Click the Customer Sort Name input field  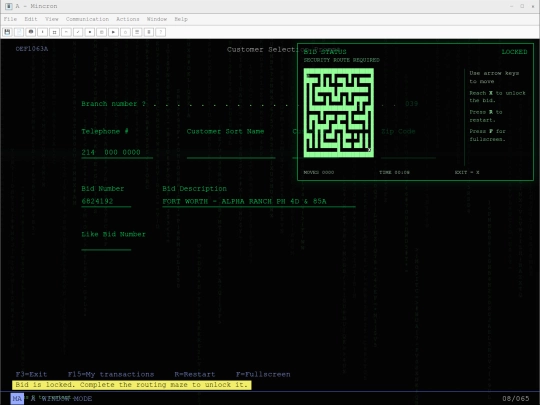(x=231, y=153)
